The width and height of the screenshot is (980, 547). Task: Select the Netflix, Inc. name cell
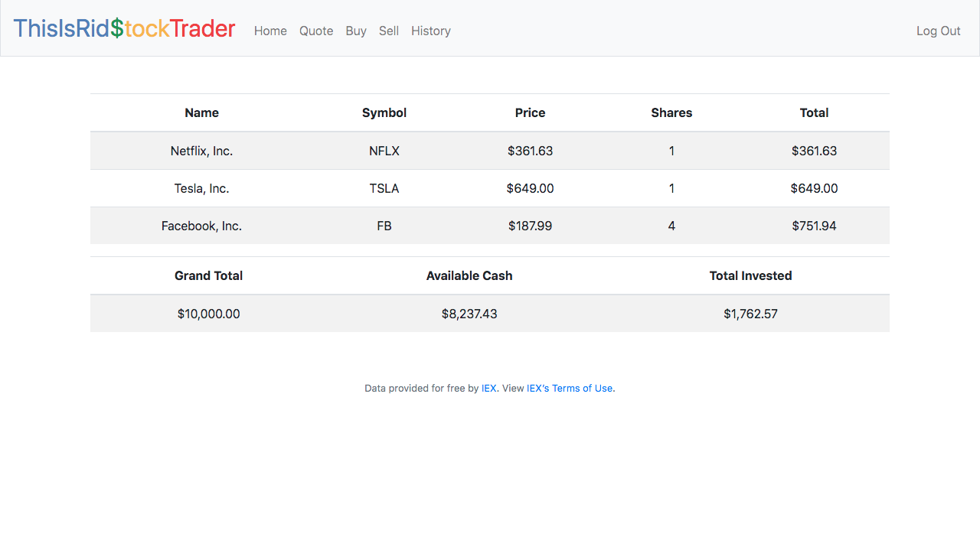pos(201,151)
